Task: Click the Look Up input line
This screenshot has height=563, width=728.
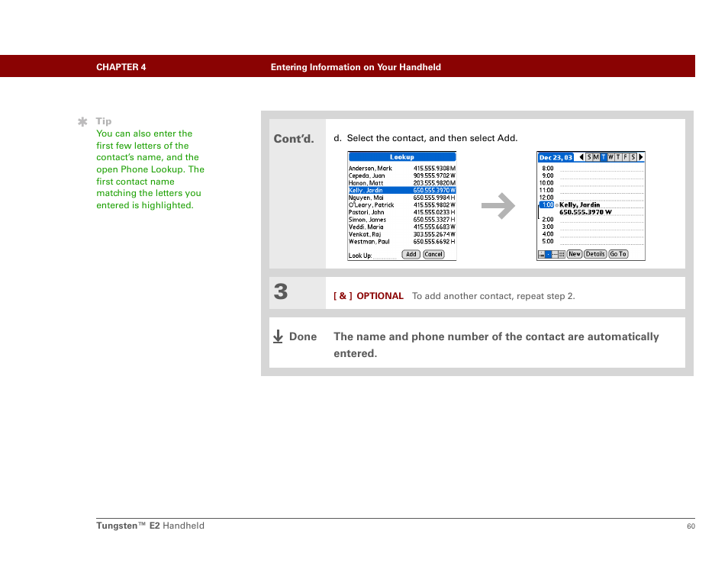Action: tap(385, 256)
